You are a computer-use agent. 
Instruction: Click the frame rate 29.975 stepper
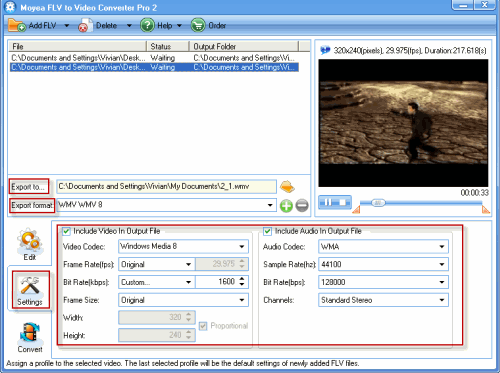242,264
